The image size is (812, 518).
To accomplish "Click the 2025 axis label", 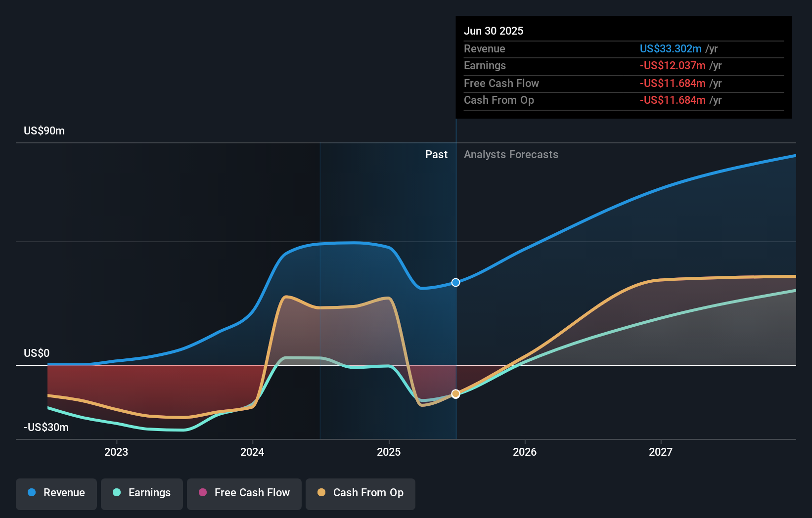I will click(389, 451).
